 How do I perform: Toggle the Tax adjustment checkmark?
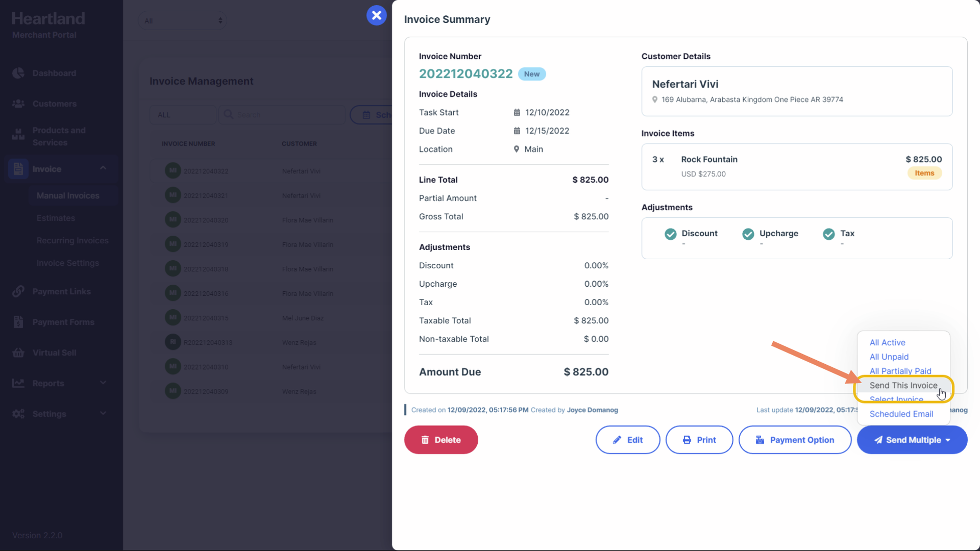pyautogui.click(x=829, y=234)
